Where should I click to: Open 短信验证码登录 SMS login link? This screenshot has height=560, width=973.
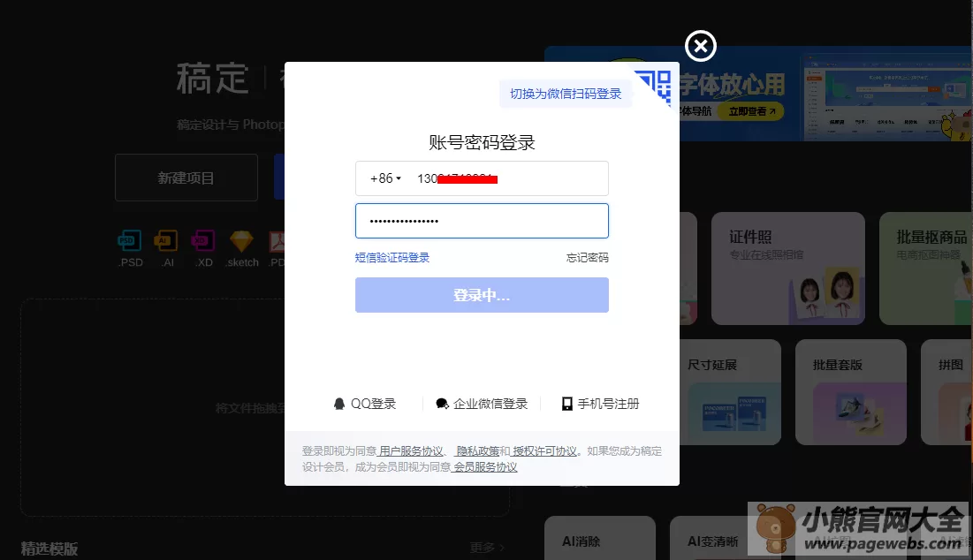392,257
